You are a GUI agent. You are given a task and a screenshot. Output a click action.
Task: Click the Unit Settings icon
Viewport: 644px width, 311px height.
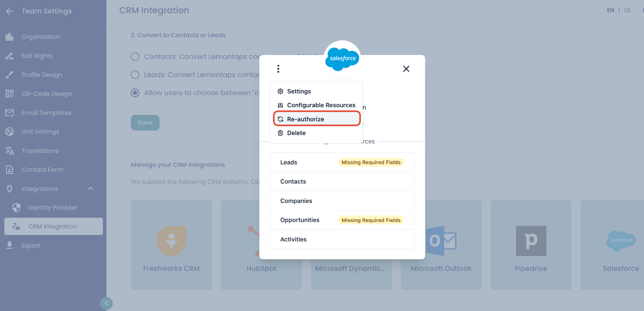10,132
